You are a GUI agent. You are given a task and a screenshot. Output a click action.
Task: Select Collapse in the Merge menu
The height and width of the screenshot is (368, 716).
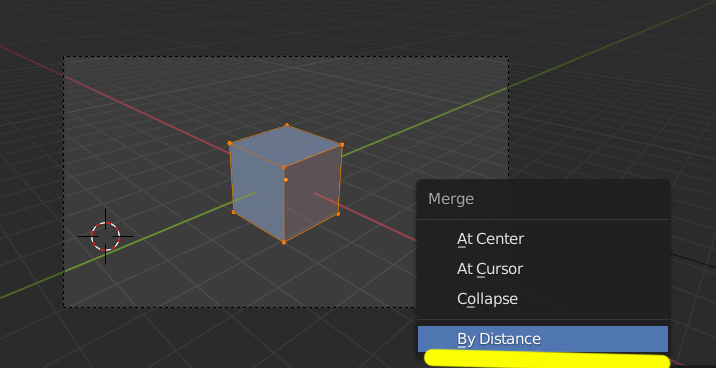tap(542, 299)
